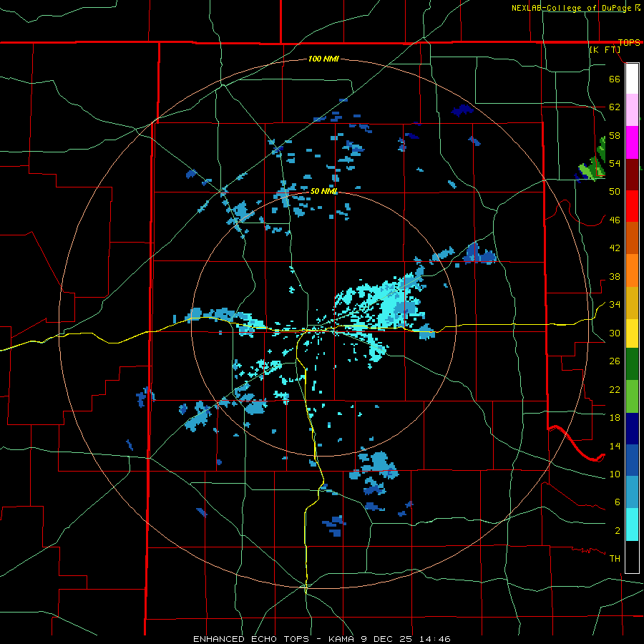Click the '50 NMI' range ring label

323,191
